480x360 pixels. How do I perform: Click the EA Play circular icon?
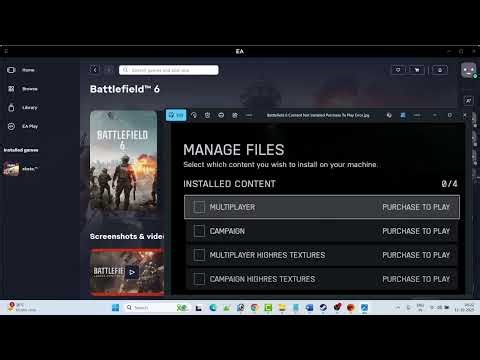[x=11, y=126]
